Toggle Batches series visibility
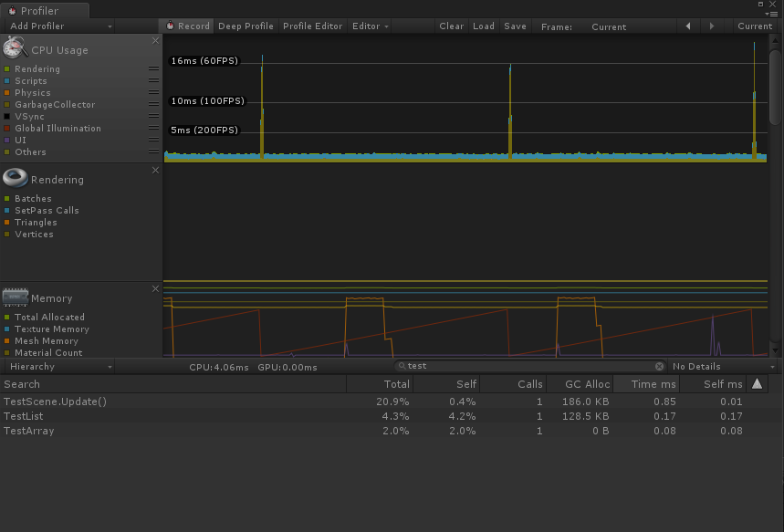 (x=7, y=199)
